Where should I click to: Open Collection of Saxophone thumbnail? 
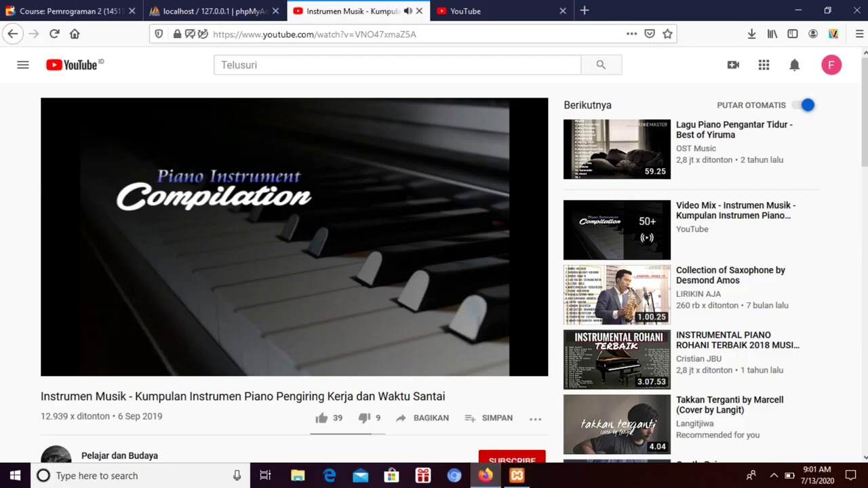pyautogui.click(x=617, y=295)
